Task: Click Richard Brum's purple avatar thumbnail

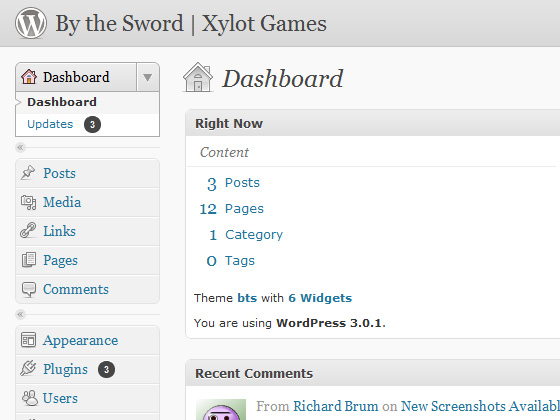Action: tap(221, 409)
